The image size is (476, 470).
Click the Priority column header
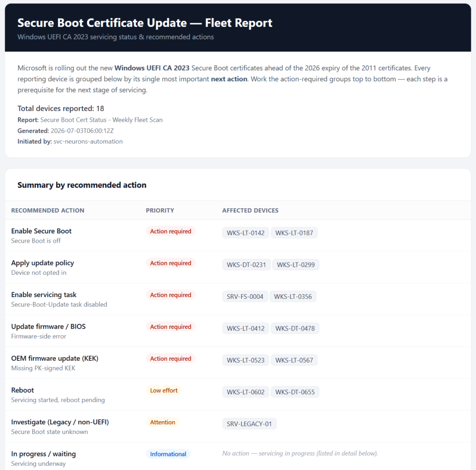point(160,211)
